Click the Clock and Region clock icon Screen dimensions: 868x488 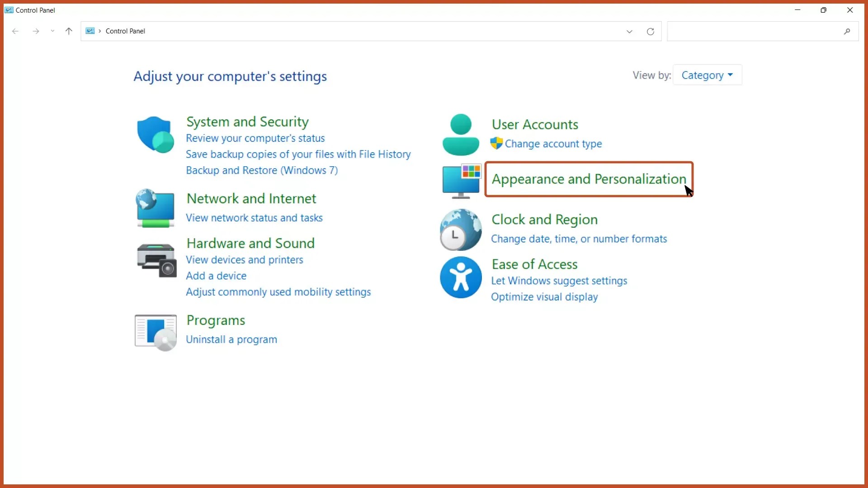[x=460, y=230]
